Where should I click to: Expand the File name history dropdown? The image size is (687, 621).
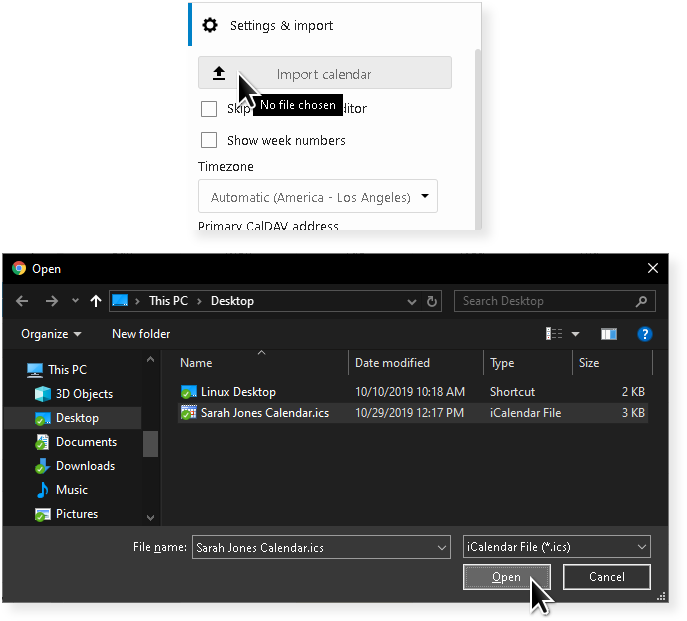441,547
